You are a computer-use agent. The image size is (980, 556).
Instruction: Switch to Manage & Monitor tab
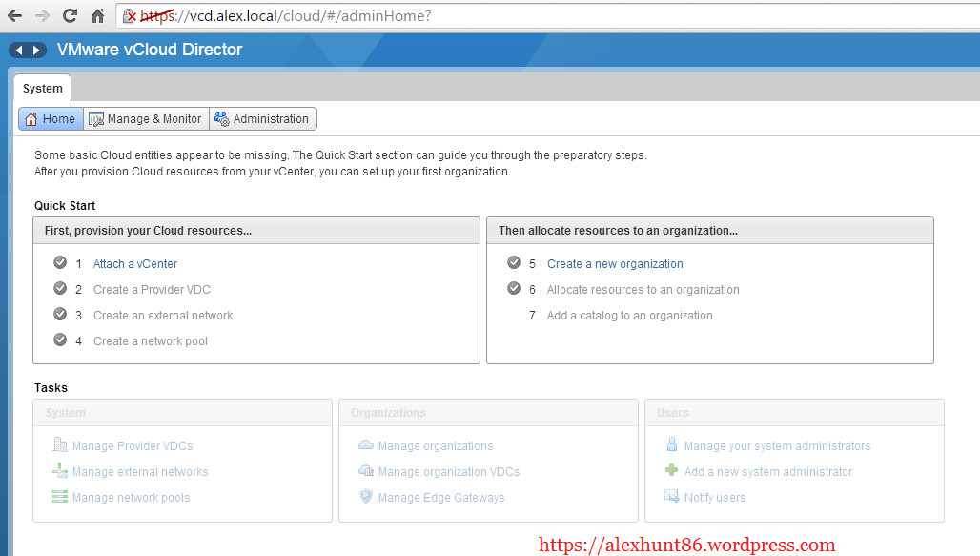(x=146, y=119)
